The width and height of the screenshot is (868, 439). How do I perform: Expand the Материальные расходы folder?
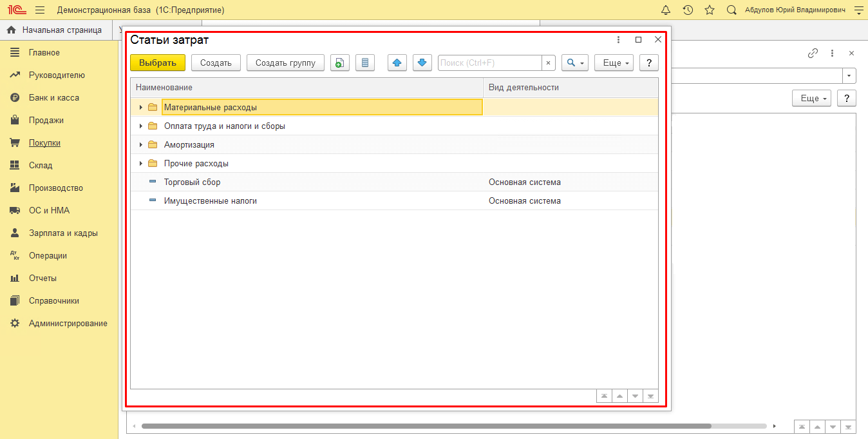point(141,108)
